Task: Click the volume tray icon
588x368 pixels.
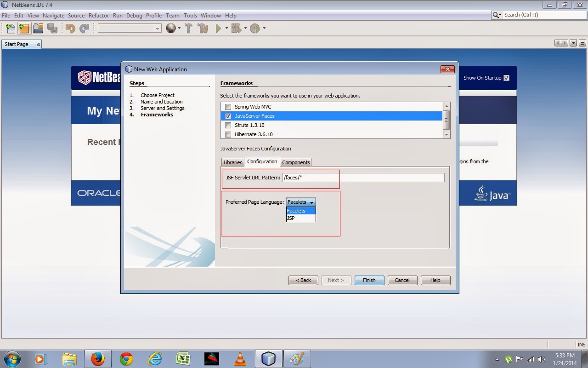Action: pyautogui.click(x=542, y=359)
